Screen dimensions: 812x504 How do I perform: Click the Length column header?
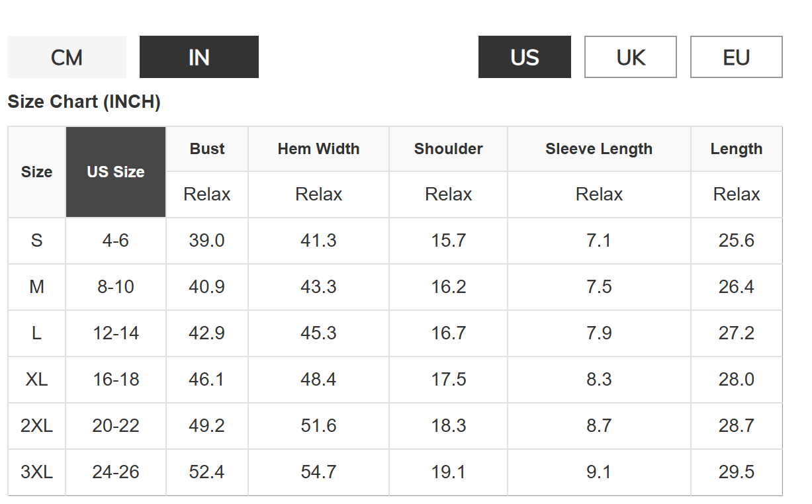click(736, 149)
